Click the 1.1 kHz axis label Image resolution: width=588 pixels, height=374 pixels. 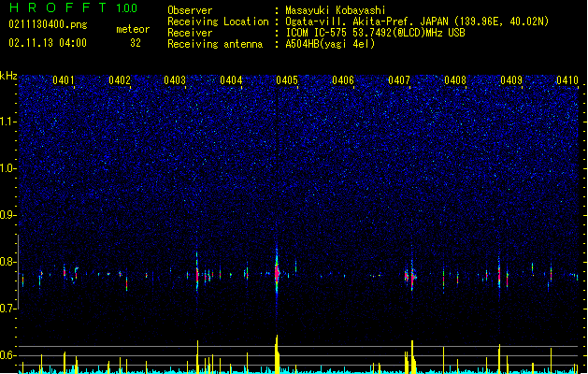point(8,122)
